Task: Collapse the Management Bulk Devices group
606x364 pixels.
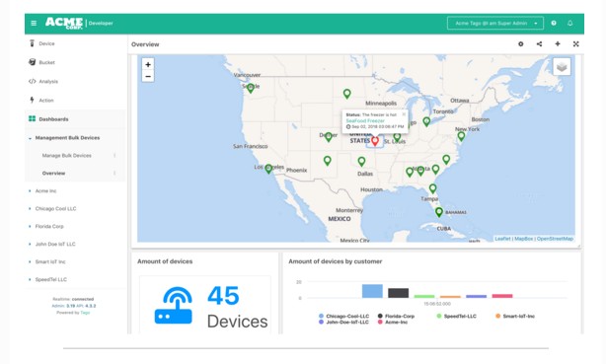Action: coord(30,138)
